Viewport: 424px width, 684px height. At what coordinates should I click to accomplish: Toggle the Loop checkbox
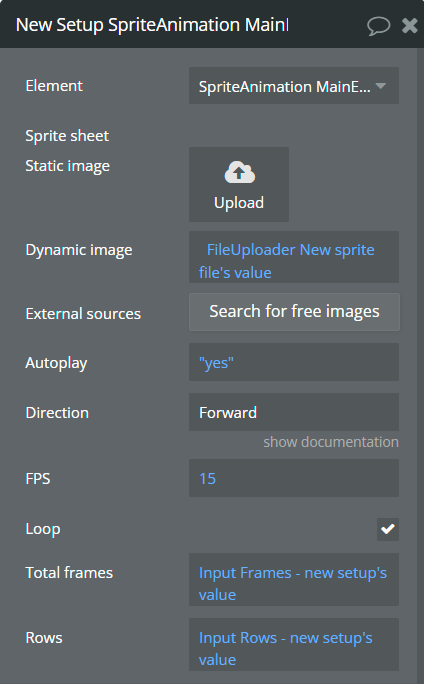[388, 529]
